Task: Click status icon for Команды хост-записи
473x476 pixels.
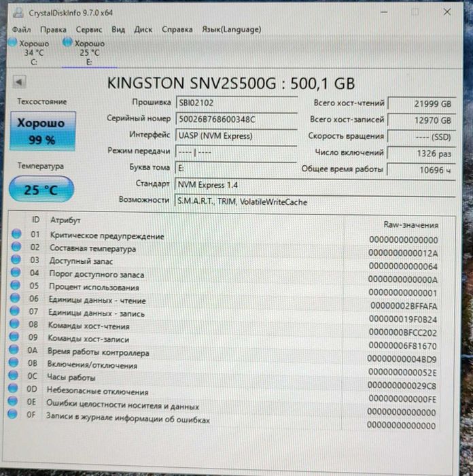Action: pos(14,337)
